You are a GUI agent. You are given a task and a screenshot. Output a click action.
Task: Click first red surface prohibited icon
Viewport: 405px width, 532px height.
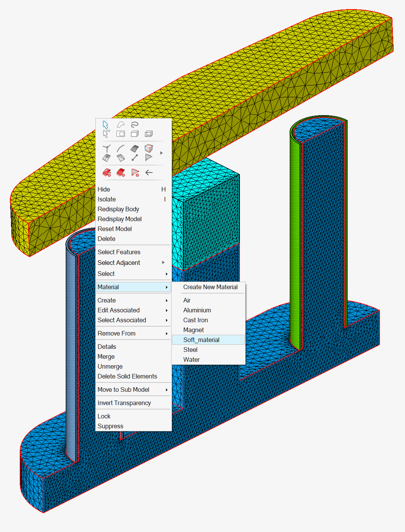[x=107, y=173]
